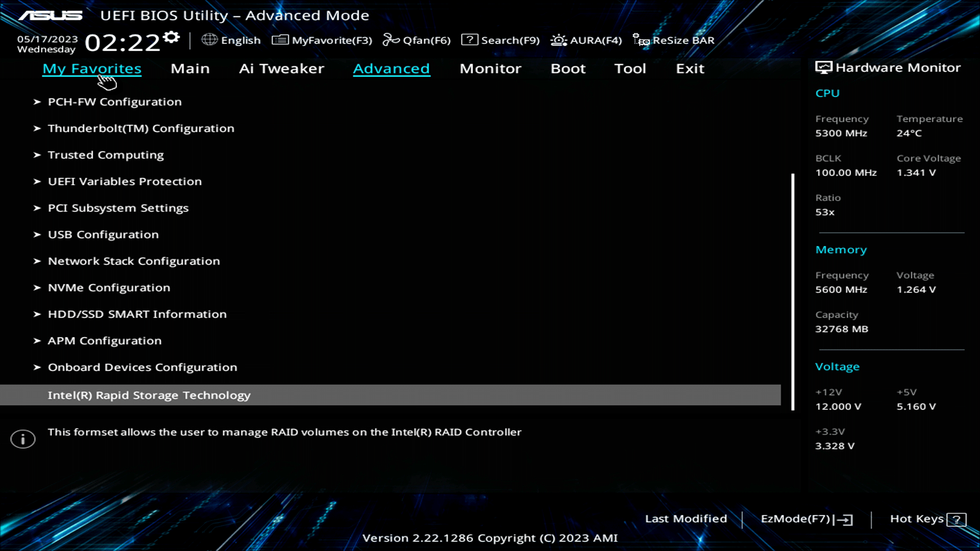
Task: Open the Boot menu tab
Action: pos(568,68)
